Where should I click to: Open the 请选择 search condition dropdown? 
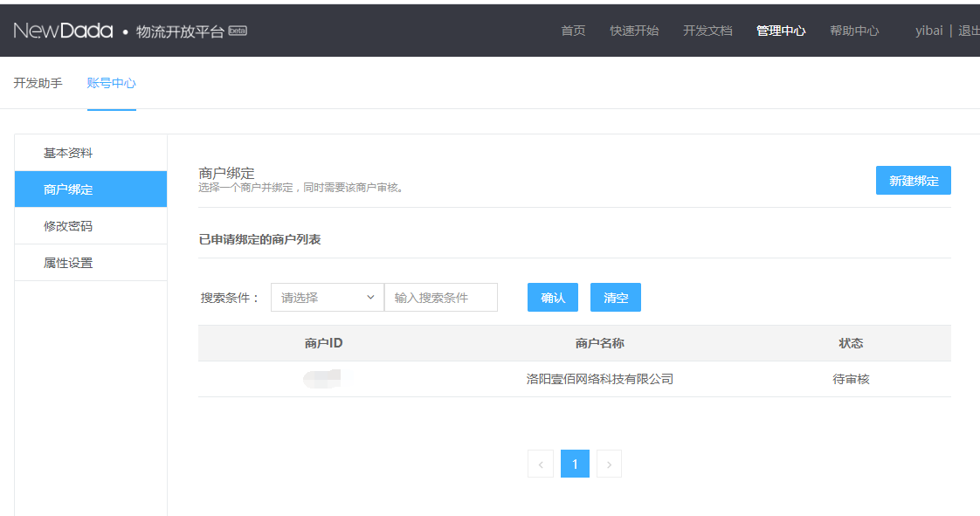pos(327,298)
